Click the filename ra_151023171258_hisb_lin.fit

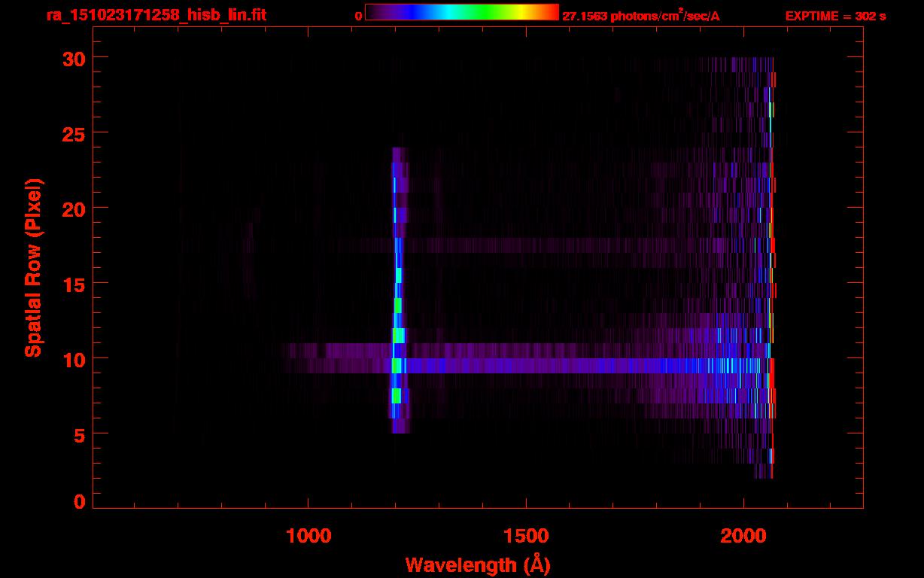156,15
